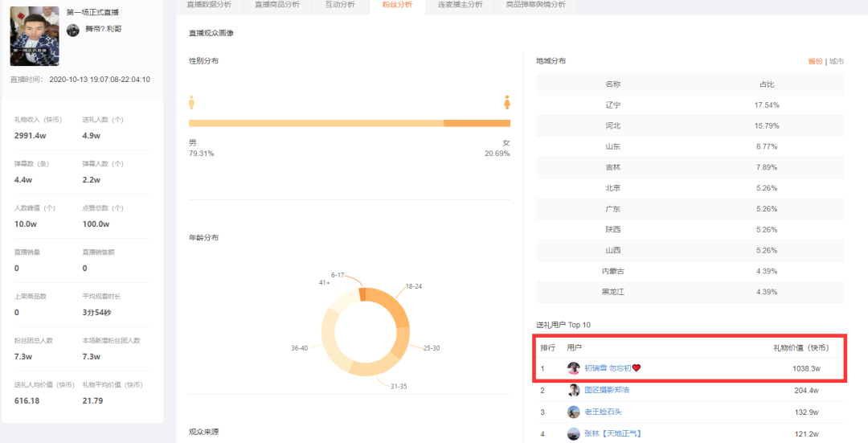Click the avatar of user 张林【天地正气】
868x443 pixels.
pyautogui.click(x=574, y=433)
